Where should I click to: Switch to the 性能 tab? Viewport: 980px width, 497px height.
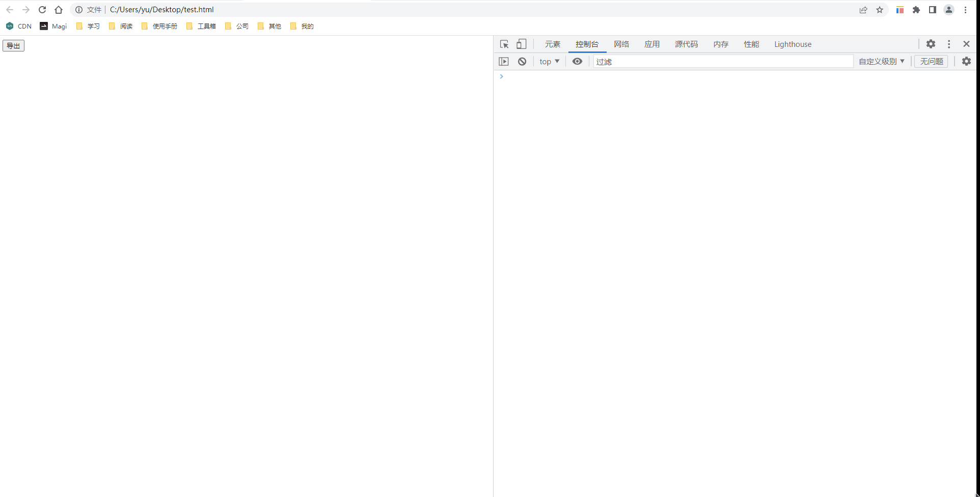(751, 44)
